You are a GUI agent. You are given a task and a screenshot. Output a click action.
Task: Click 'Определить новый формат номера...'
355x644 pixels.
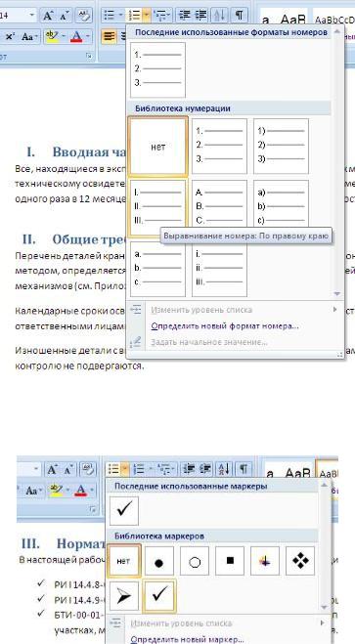coord(225,326)
